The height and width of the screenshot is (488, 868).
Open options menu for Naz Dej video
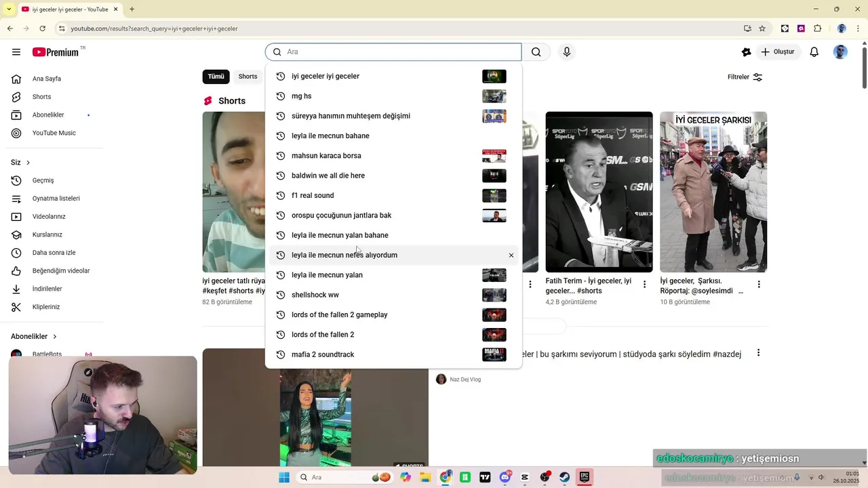click(x=758, y=353)
